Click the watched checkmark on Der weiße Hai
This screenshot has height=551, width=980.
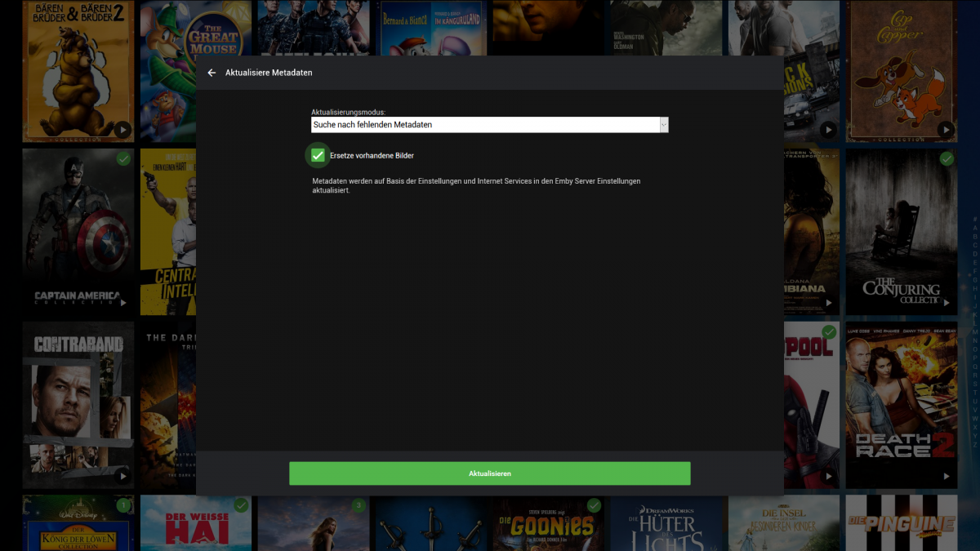tap(241, 505)
